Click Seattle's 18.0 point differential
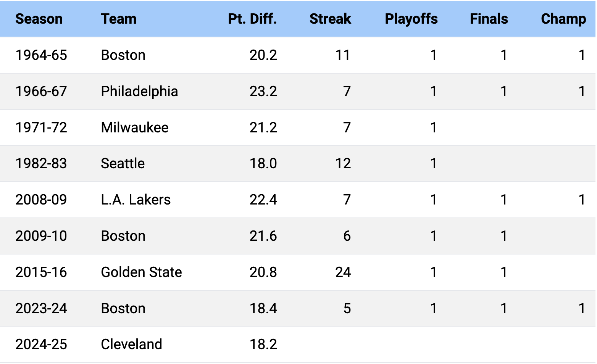Image resolution: width=597 pixels, height=364 pixels. pyautogui.click(x=263, y=163)
